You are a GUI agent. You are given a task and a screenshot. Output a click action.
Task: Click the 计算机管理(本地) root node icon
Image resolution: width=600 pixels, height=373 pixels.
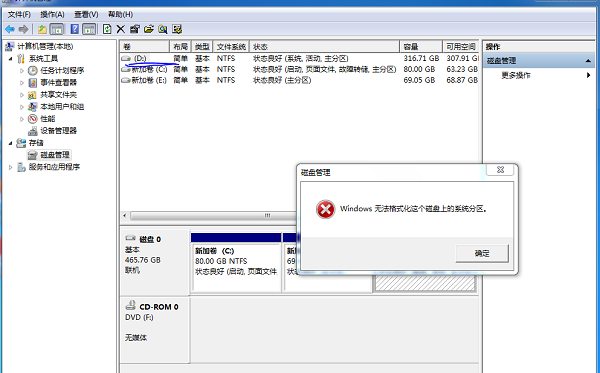pyautogui.click(x=10, y=47)
